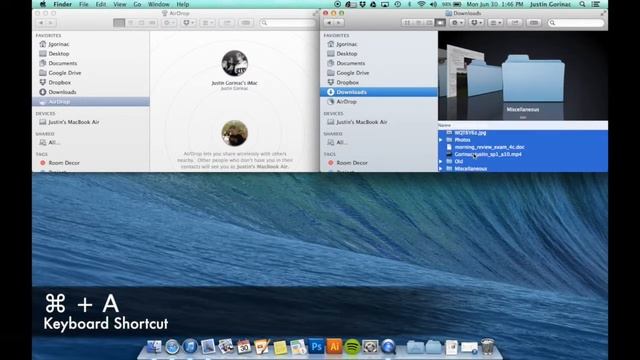Screen dimensions: 640x360
Task: Open Action gear dropdown in AirDrop window
Action: pyautogui.click(x=169, y=23)
